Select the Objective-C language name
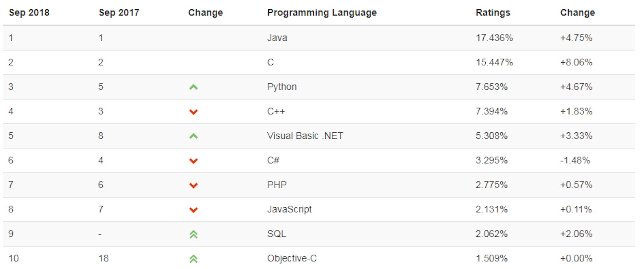This screenshot has height=269, width=644. [x=292, y=258]
